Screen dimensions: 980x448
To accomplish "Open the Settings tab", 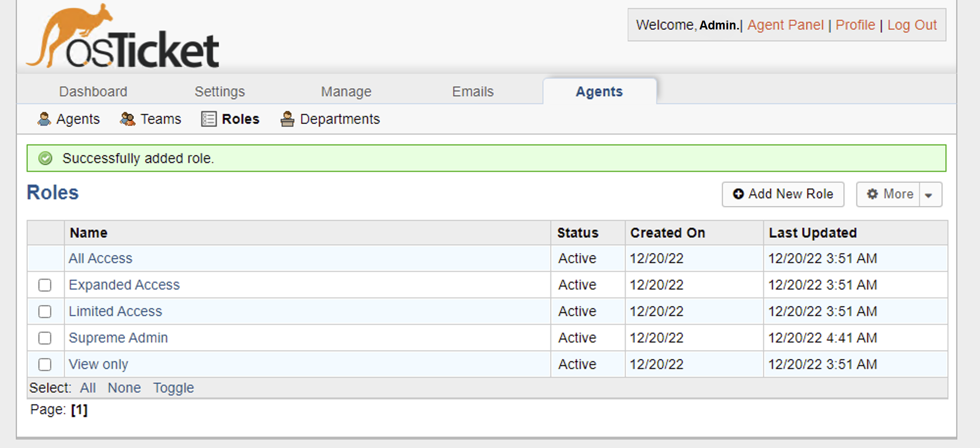I will click(x=220, y=91).
